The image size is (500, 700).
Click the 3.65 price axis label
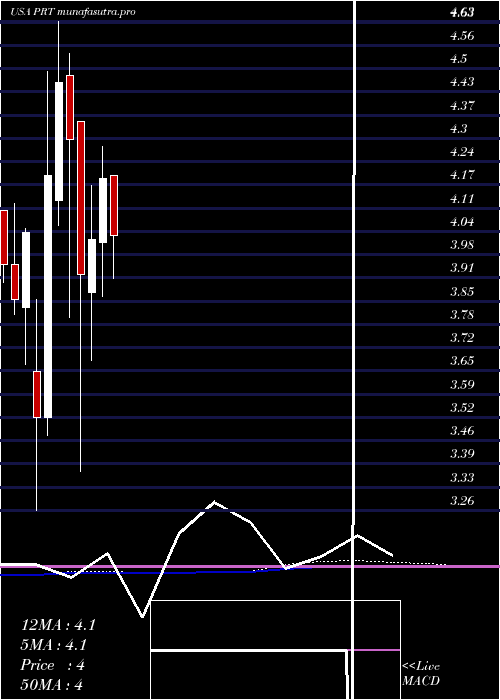point(462,361)
